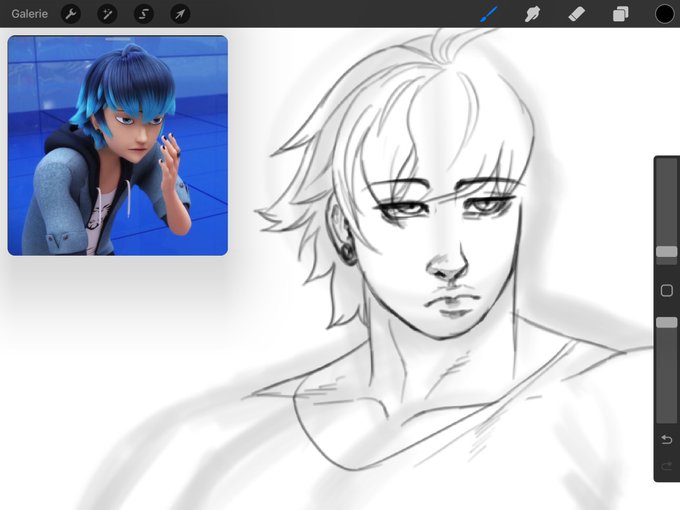Tap the blue-haired character reference image
This screenshot has width=680, height=510.
pos(118,146)
